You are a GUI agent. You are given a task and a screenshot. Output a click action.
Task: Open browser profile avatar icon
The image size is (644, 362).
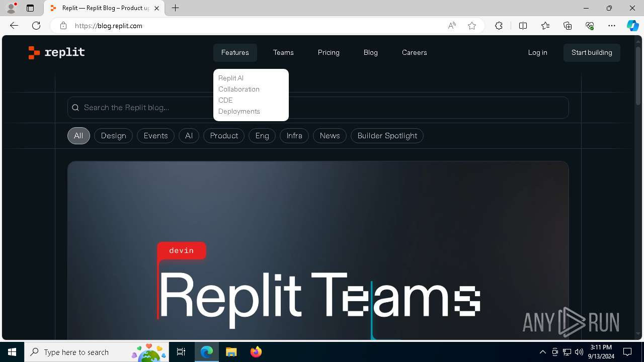(x=11, y=8)
